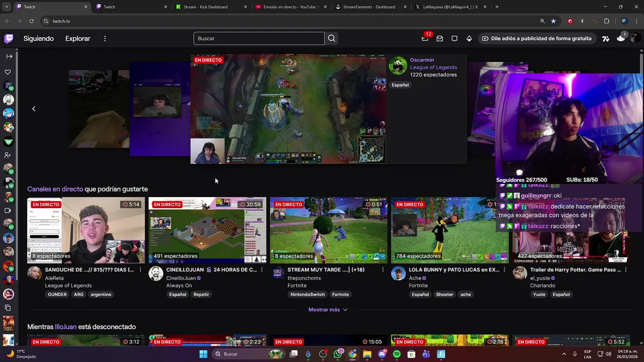Open Oscarinin panda channel avatar
Image resolution: width=644 pixels, height=362 pixels.
(x=398, y=66)
